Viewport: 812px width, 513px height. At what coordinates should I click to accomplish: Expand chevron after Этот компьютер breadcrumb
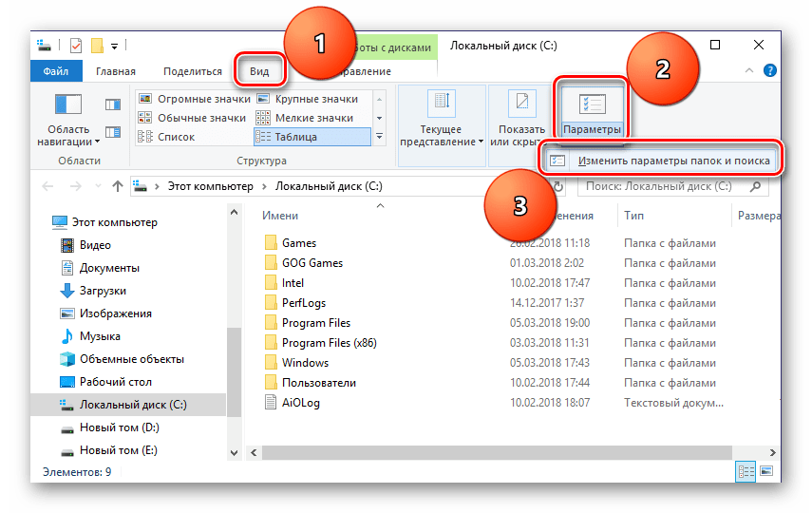coord(264,186)
